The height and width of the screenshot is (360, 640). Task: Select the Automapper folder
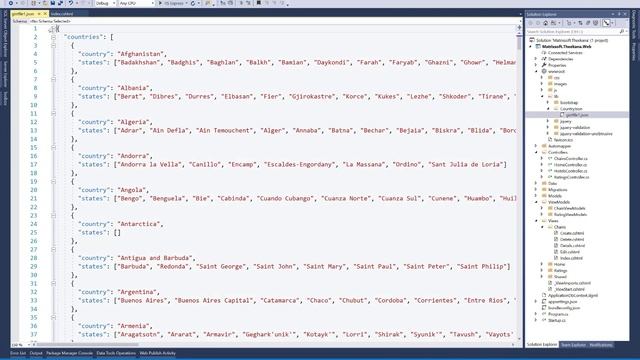559,146
